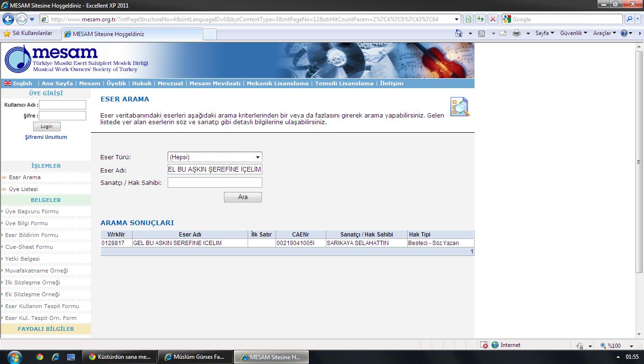
Task: Click result 'GEL BU ASKIN SEREFINE ICELIM'
Action: click(x=177, y=243)
